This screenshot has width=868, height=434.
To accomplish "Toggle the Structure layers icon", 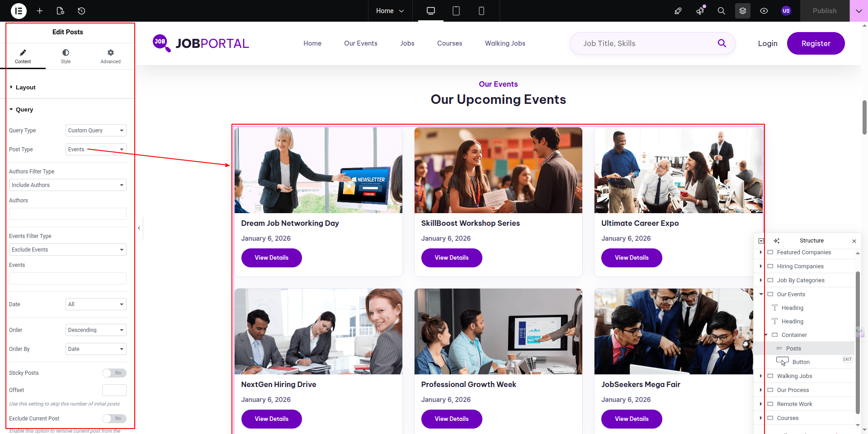I will tap(742, 11).
